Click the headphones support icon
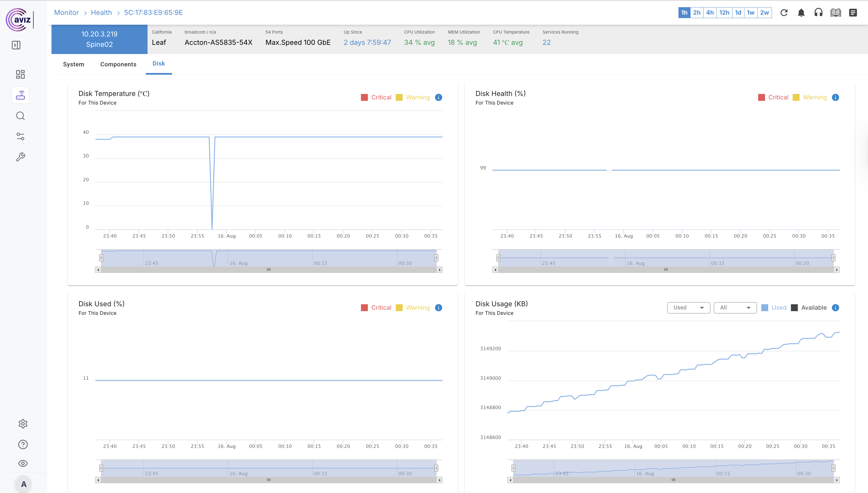The image size is (868, 493). click(x=818, y=13)
